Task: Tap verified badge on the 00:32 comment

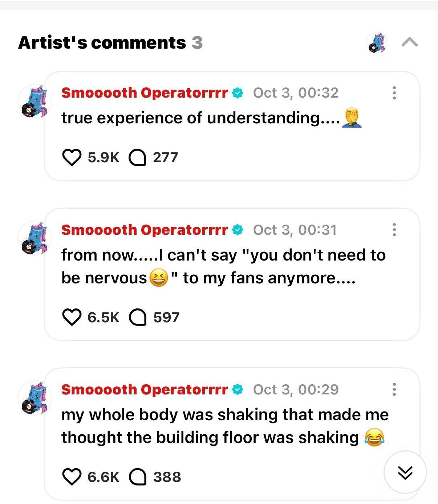Action: pos(238,93)
